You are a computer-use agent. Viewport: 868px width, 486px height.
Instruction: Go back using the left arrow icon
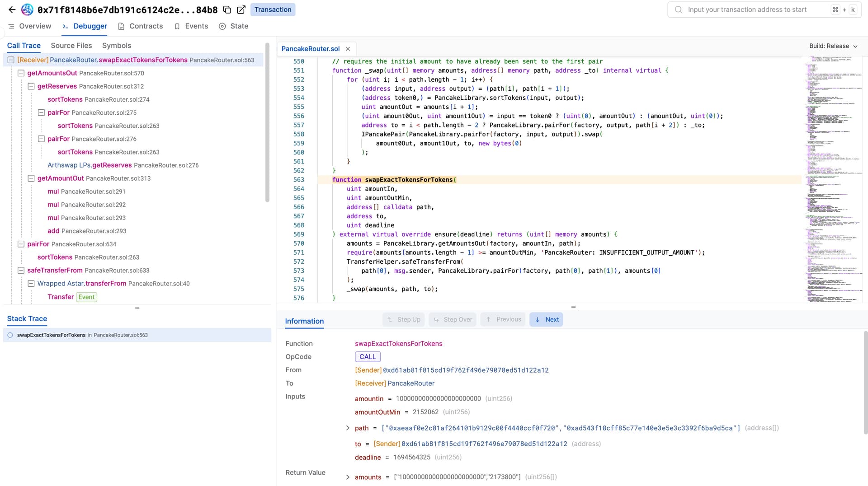(12, 9)
